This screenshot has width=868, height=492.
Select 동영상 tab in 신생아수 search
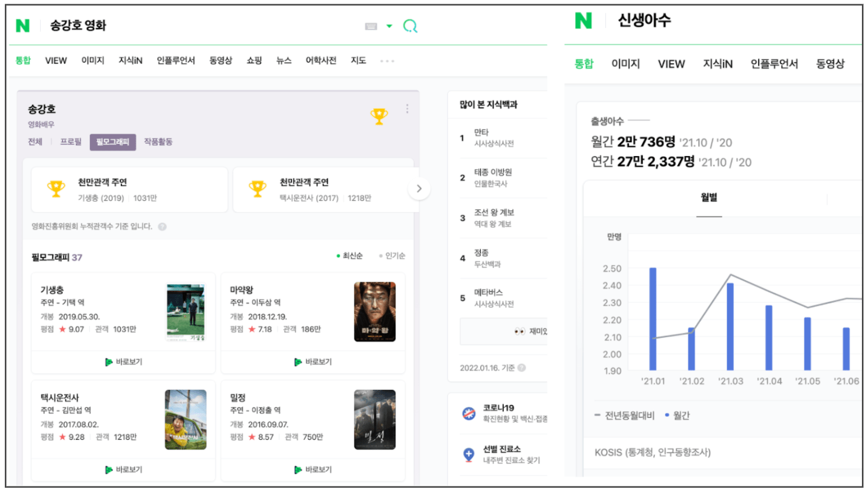[x=830, y=64]
